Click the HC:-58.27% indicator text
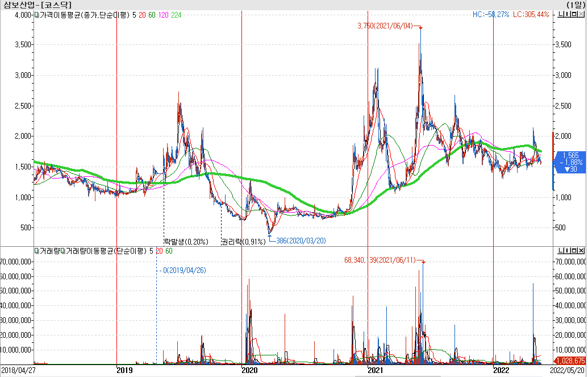The height and width of the screenshot is (377, 588). (x=491, y=15)
